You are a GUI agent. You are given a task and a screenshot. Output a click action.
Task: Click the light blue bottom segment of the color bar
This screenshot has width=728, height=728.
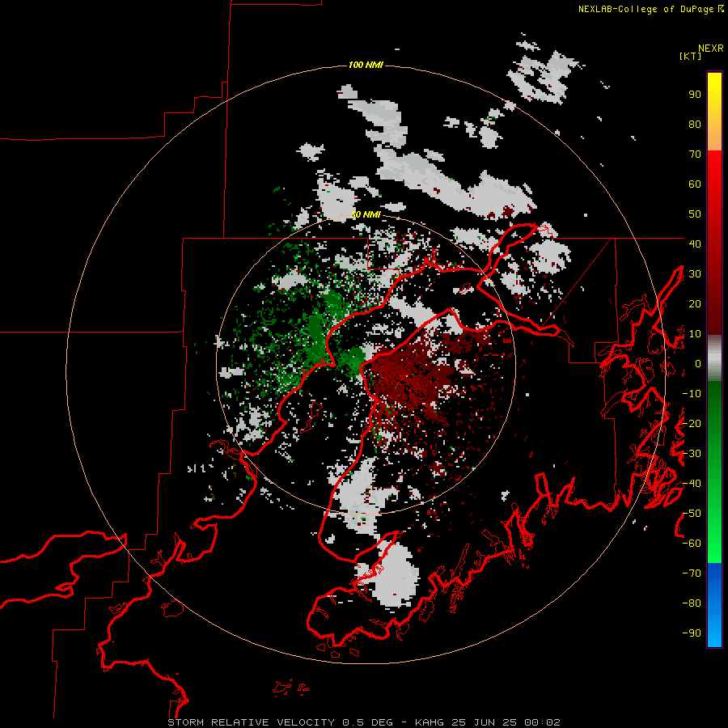tap(714, 632)
